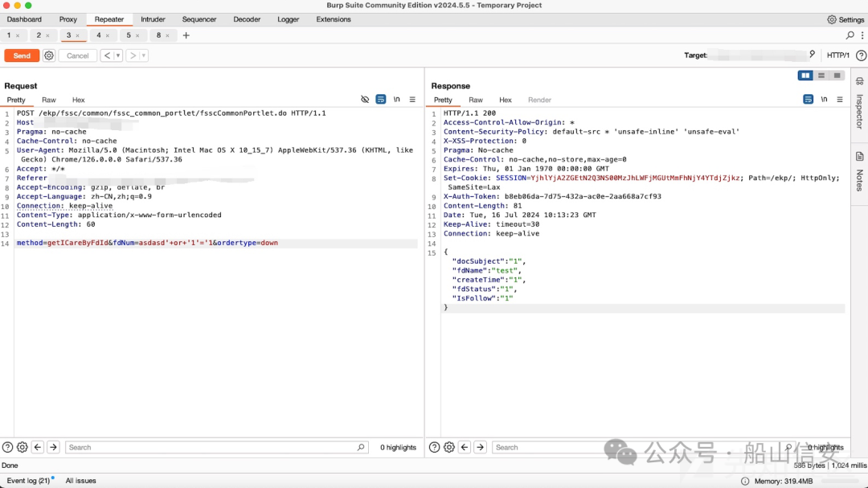Viewport: 868px width, 488px height.
Task: Toggle request show newline characters
Action: coord(396,100)
